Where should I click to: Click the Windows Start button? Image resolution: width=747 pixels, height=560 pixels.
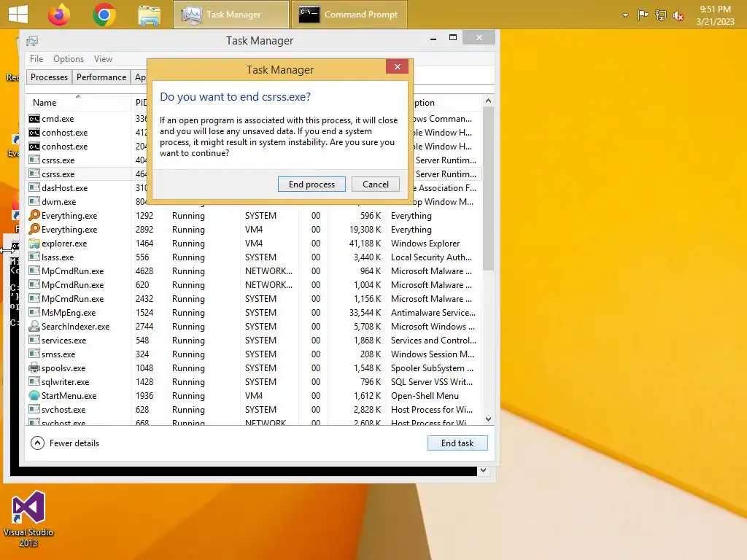coord(18,14)
